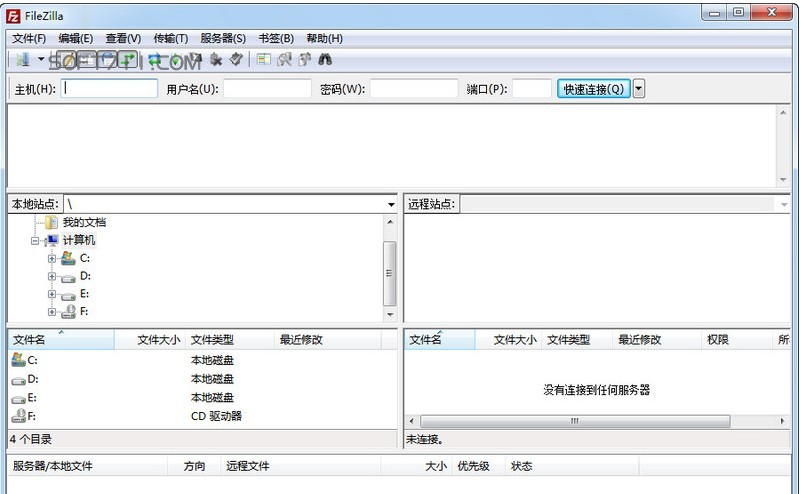Image resolution: width=803 pixels, height=494 pixels.
Task: Open the Site Manager dropdown arrow
Action: (41, 59)
